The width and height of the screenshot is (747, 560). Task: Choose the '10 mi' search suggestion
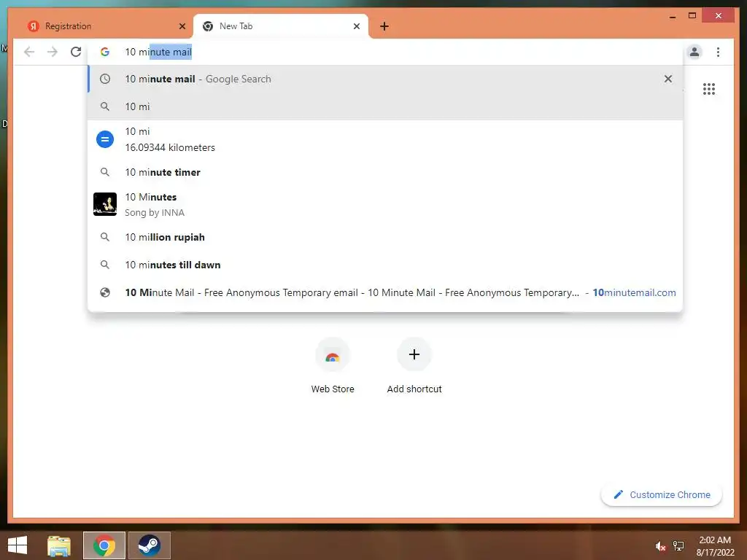point(385,106)
